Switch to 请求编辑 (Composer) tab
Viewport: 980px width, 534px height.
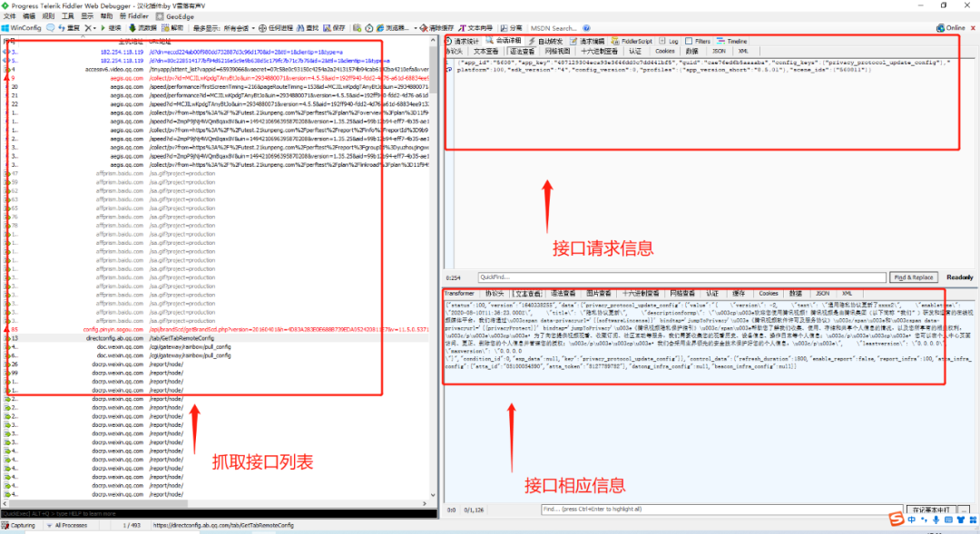pos(587,41)
